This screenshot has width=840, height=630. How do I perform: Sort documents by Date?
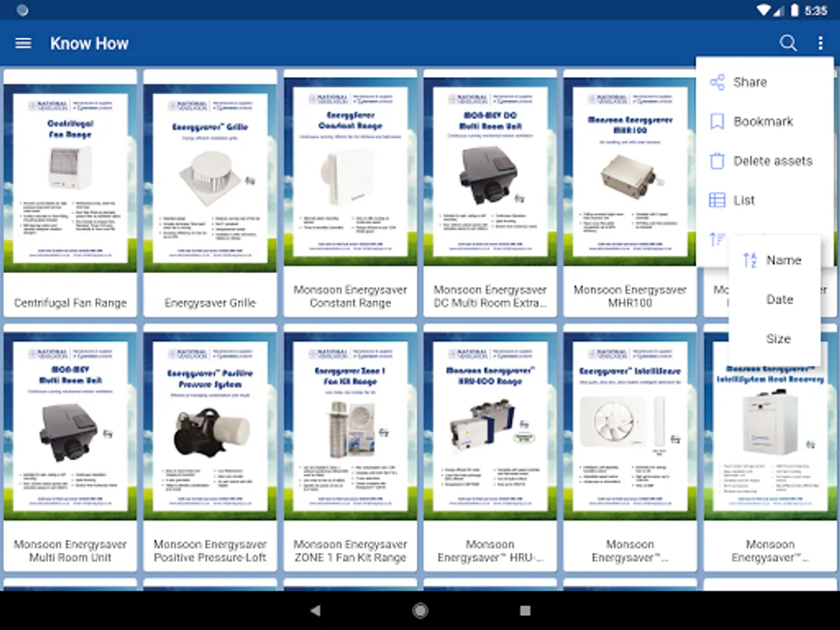click(774, 299)
